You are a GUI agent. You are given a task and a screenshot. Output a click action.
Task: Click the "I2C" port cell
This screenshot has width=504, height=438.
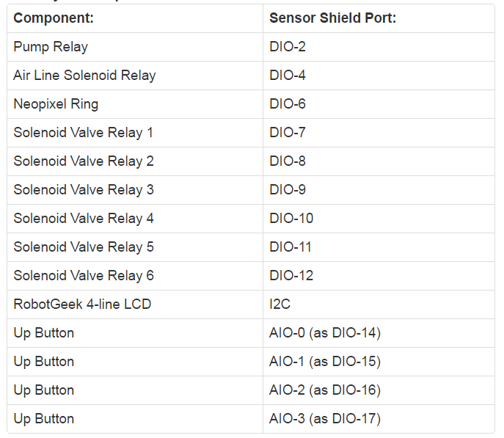tap(280, 304)
